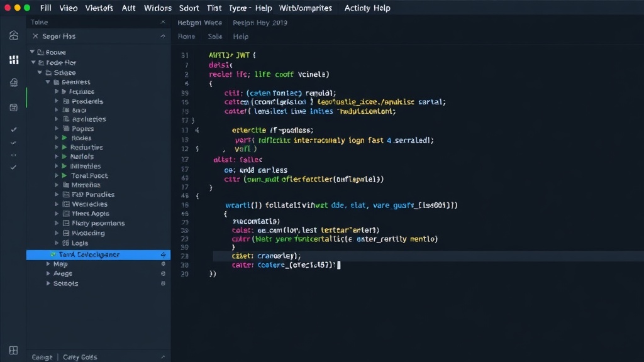Expand the Sotaots node arrow
The width and height of the screenshot is (644, 362).
pos(48,283)
